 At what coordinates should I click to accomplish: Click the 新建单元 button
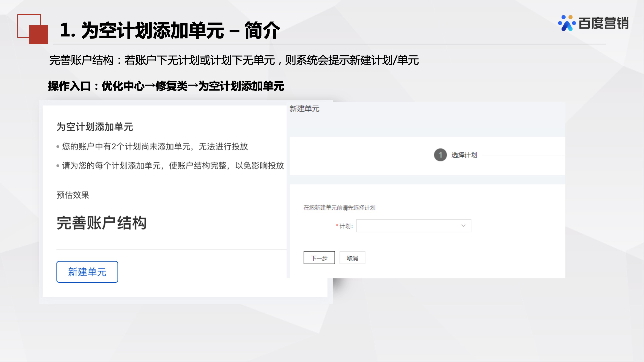(x=87, y=272)
